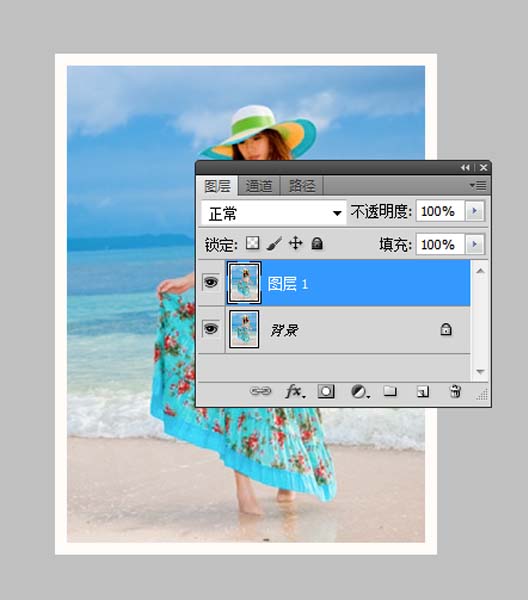Collapse the panel with double arrows
This screenshot has width=528, height=600.
465,168
